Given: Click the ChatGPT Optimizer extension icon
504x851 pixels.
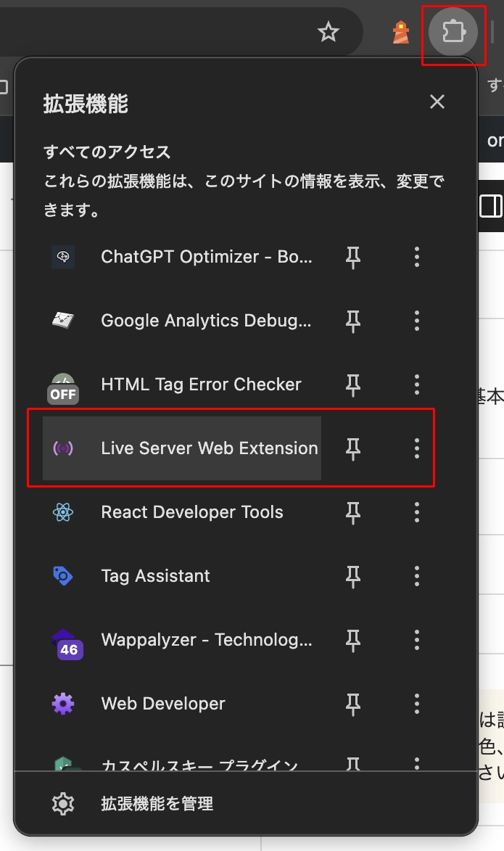Looking at the screenshot, I should pos(64,257).
